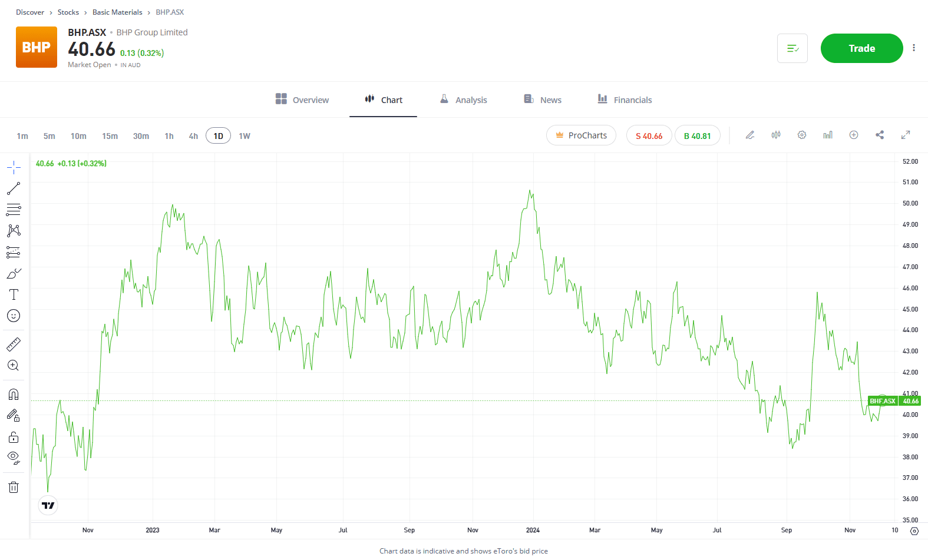
Task: Click the chart legend 40.66 +0.13 value
Action: (x=71, y=164)
